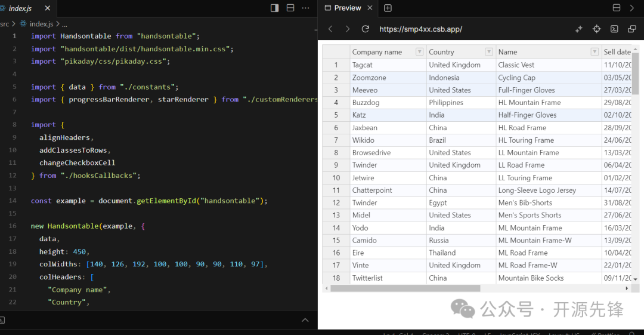
Task: Click the browser back arrow in preview
Action: 331,29
